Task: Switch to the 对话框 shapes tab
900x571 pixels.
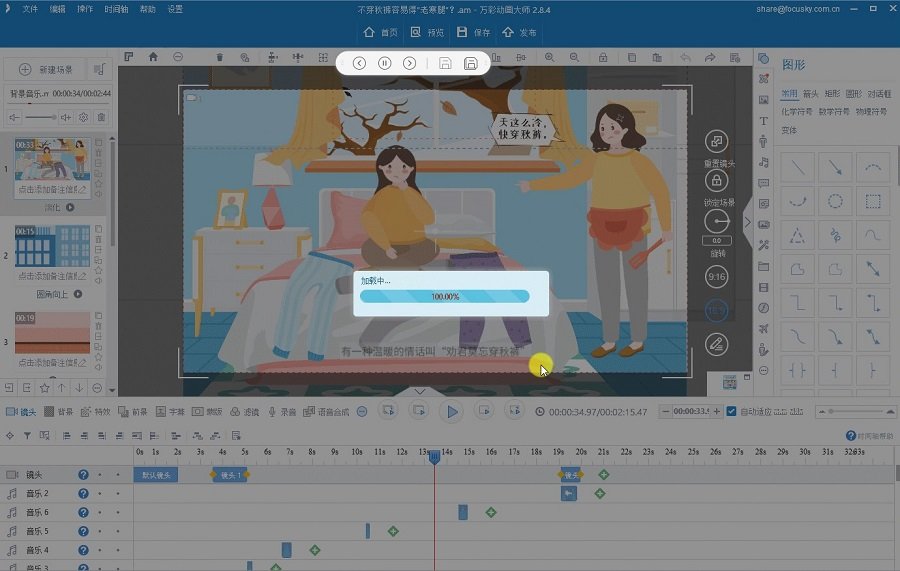Action: click(879, 94)
